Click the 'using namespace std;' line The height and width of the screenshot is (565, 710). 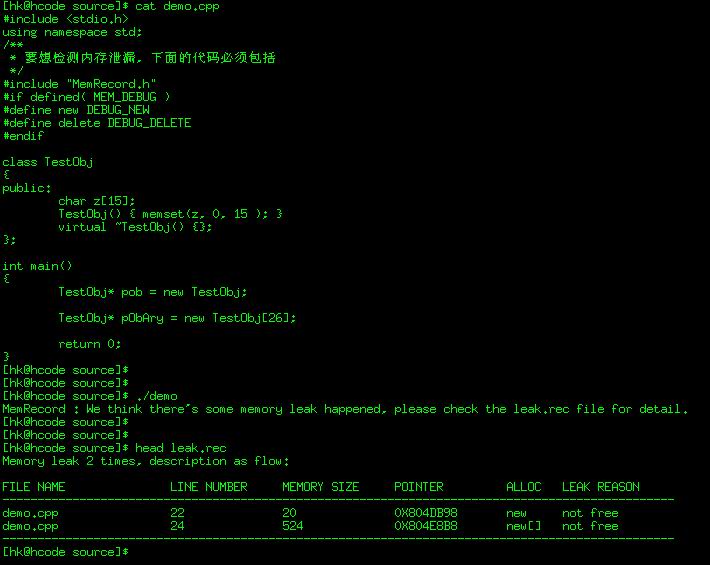click(x=72, y=32)
